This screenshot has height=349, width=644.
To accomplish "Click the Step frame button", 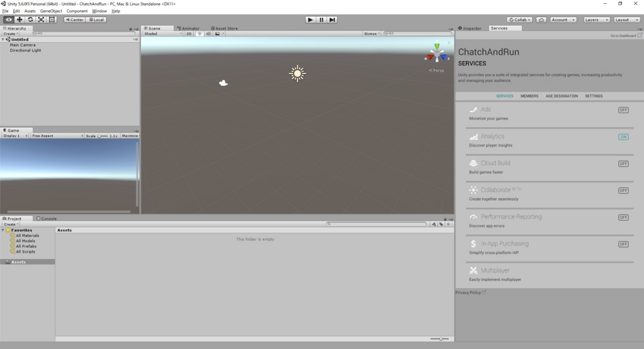I will coord(332,19).
